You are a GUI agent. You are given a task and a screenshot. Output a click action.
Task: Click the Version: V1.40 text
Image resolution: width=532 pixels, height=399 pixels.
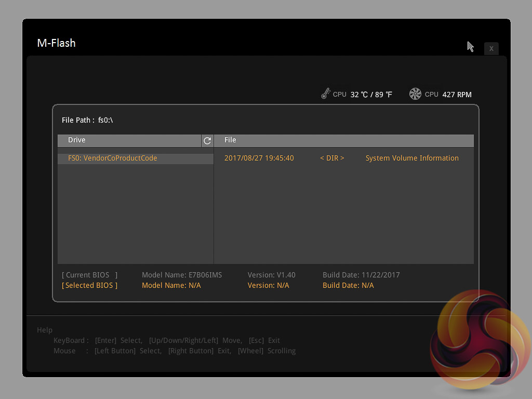point(271,275)
